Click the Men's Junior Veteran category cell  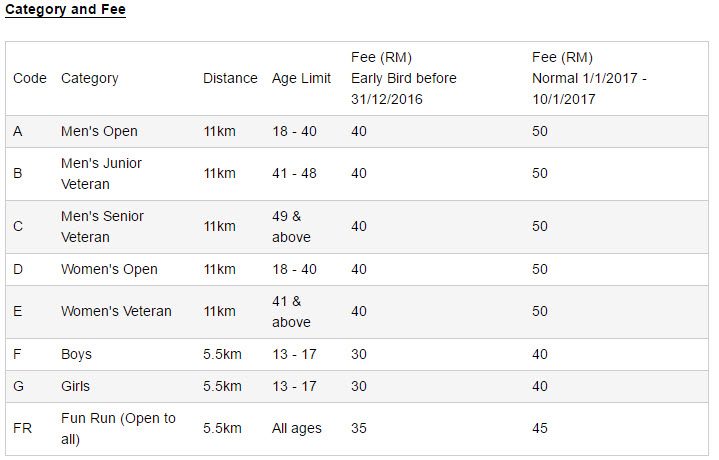pyautogui.click(x=101, y=173)
